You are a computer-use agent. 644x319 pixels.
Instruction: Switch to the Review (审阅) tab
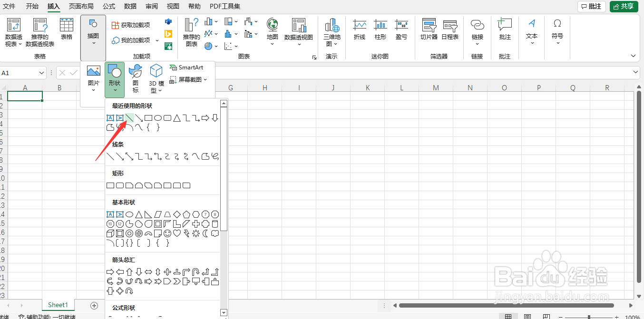tap(152, 6)
